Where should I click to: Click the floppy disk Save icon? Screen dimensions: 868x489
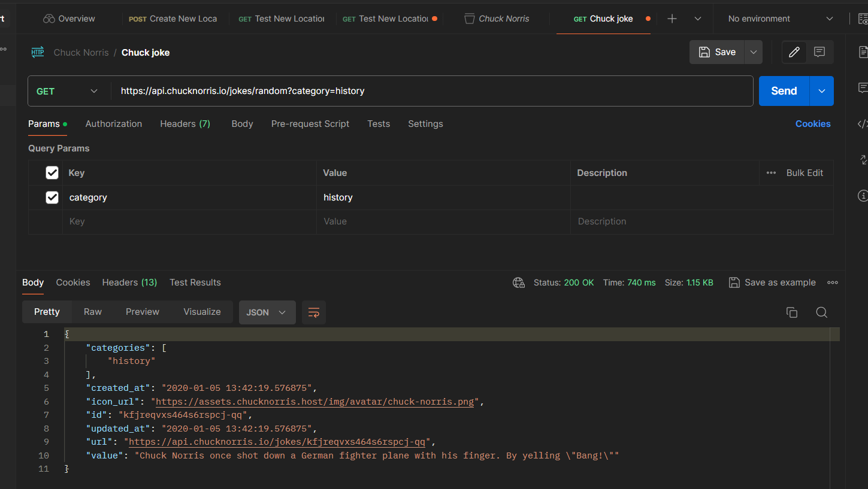pos(705,52)
